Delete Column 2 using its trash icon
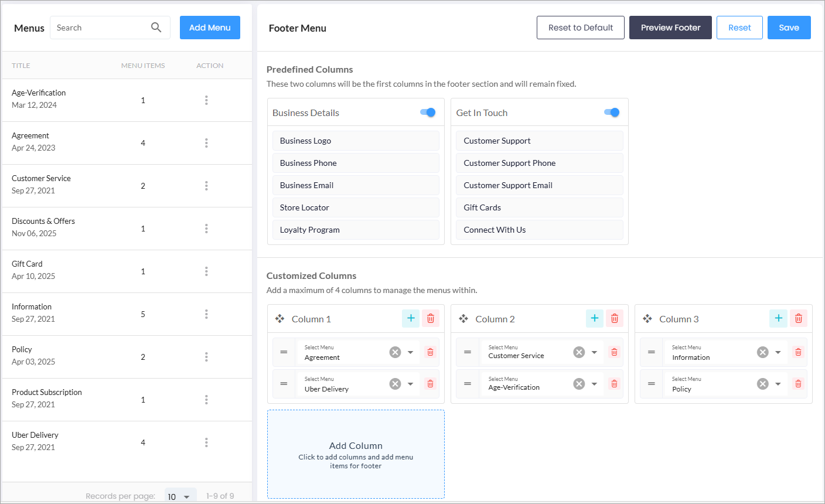The height and width of the screenshot is (504, 825). (x=614, y=318)
